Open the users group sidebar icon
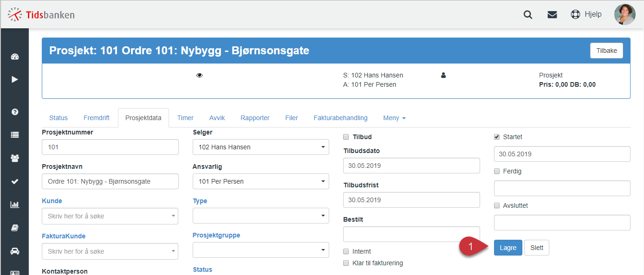The width and height of the screenshot is (644, 275). click(x=15, y=158)
